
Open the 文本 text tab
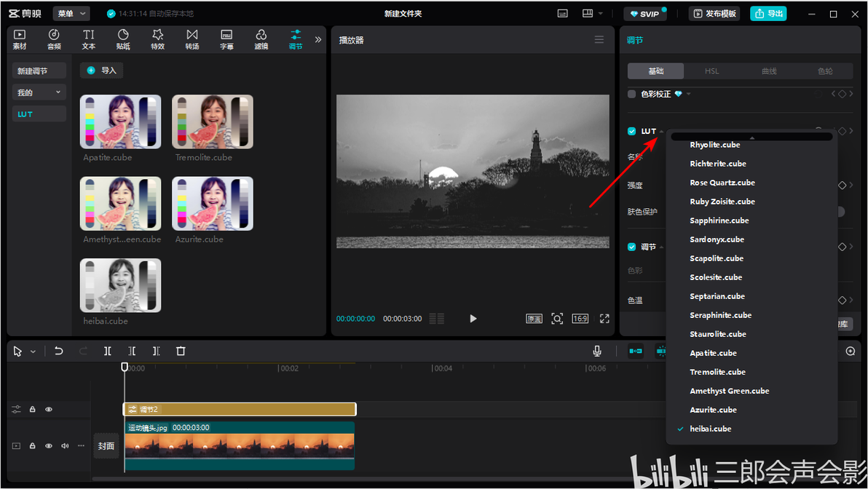(89, 39)
